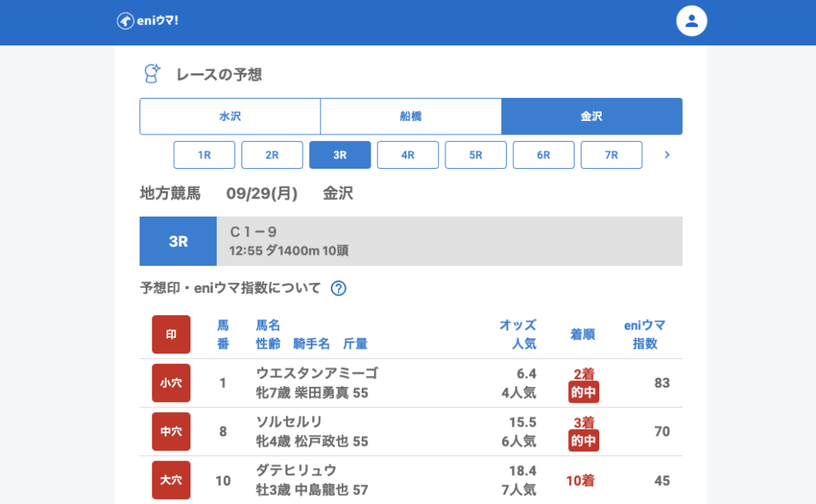Open 予想印・eniウマ指数について explanation link
Viewport: 816px width, 504px height.
pyautogui.click(x=230, y=288)
